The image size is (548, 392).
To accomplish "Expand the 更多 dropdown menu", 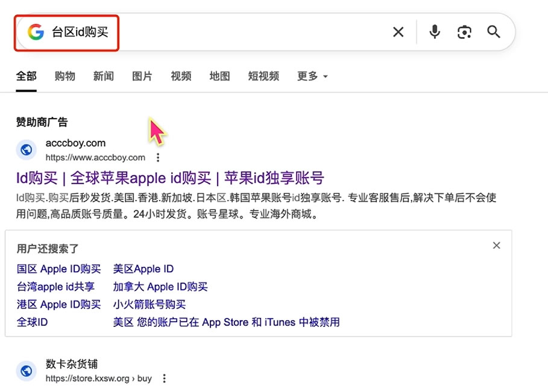I will pos(312,76).
